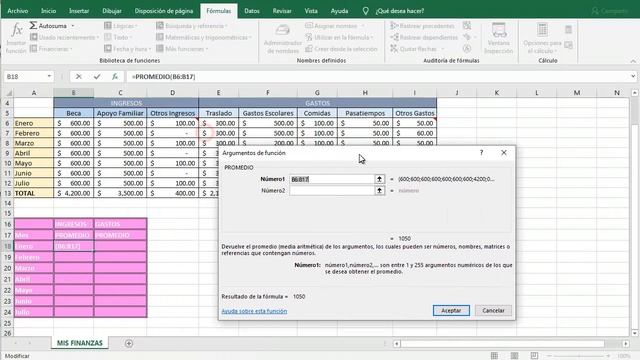Click the Mostrar fórmulas icon
The image size is (640, 360).
click(x=467, y=26)
